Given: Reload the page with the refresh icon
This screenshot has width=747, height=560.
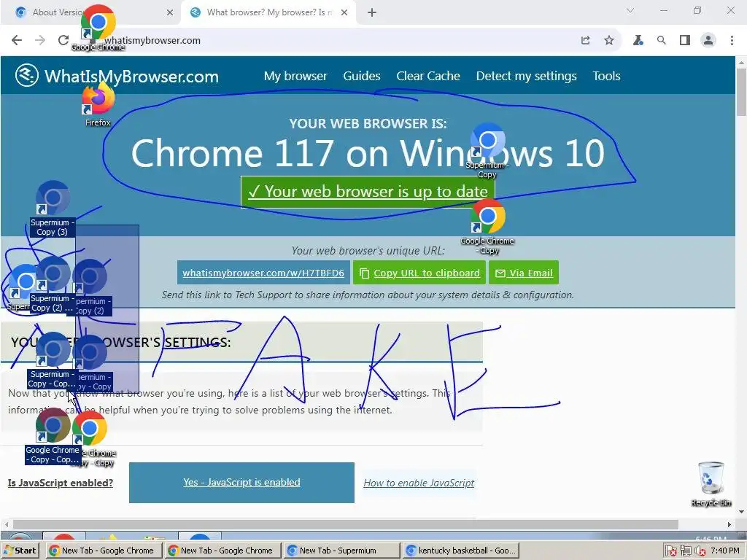Looking at the screenshot, I should 63,41.
